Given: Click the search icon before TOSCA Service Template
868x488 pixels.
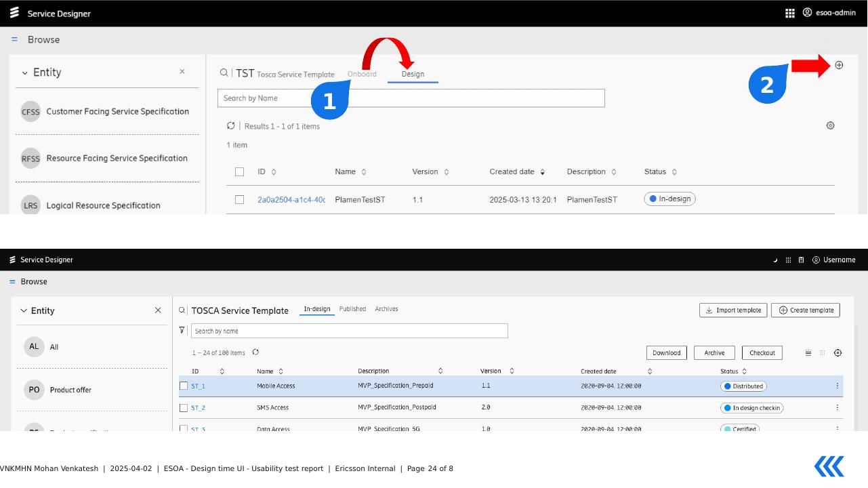Looking at the screenshot, I should [x=182, y=310].
